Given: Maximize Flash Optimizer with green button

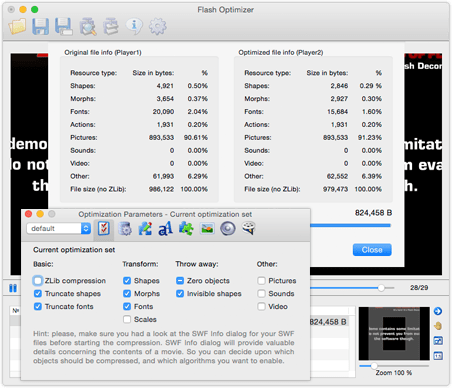Looking at the screenshot, I should pyautogui.click(x=34, y=10).
